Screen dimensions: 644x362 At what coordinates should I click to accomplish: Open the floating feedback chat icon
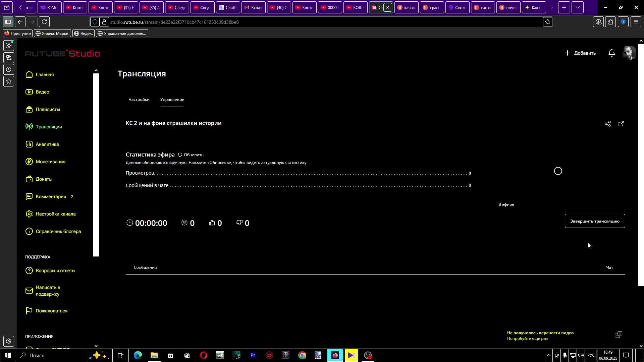[618, 335]
